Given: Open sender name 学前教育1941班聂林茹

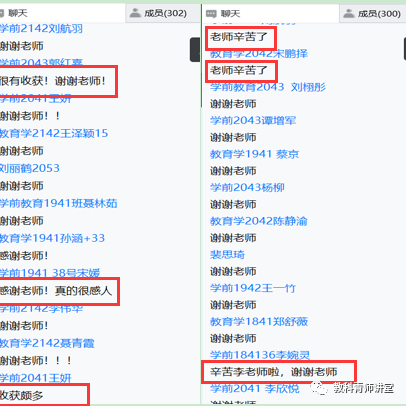Looking at the screenshot, I should pos(59,203).
